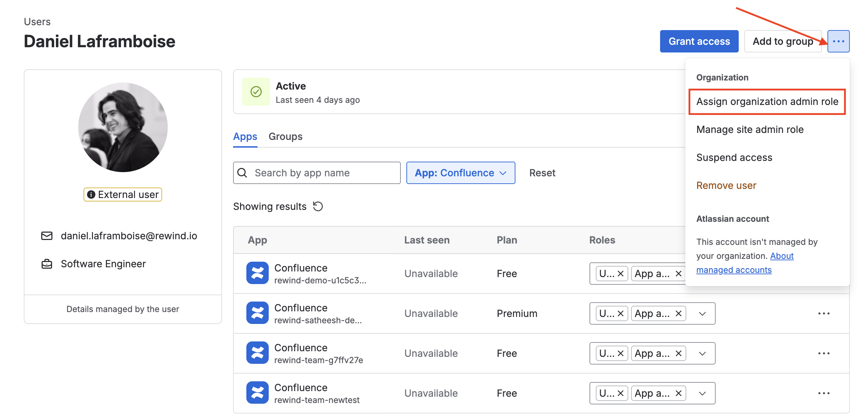Open row actions for rewind-satheesh-de Confluence
The image size is (868, 417).
pyautogui.click(x=824, y=313)
